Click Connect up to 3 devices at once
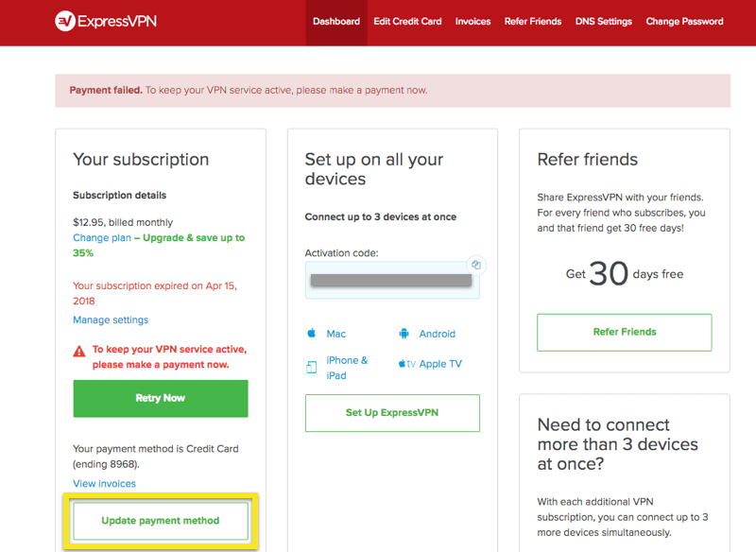Image resolution: width=756 pixels, height=552 pixels. tap(381, 217)
